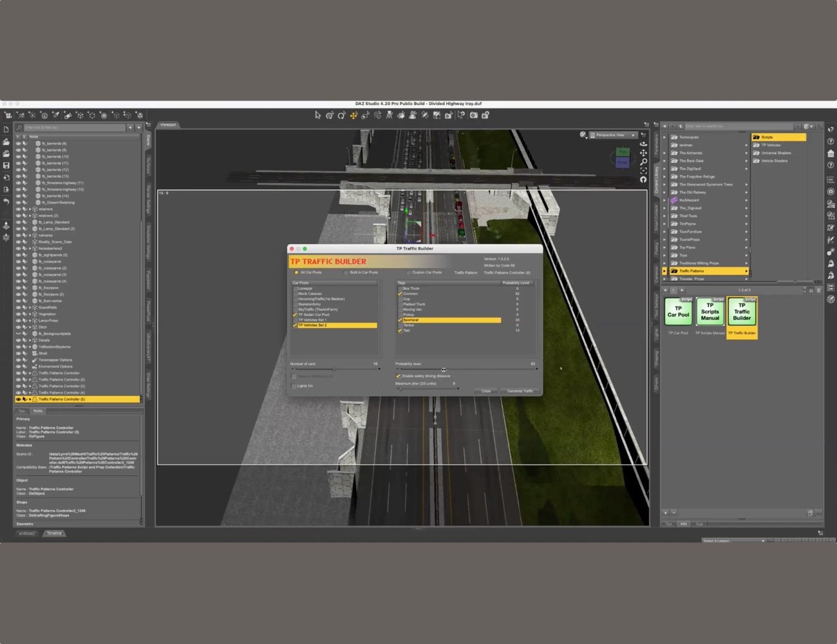Click the Maximum jitter slider
This screenshot has width=837, height=644.
click(427, 388)
